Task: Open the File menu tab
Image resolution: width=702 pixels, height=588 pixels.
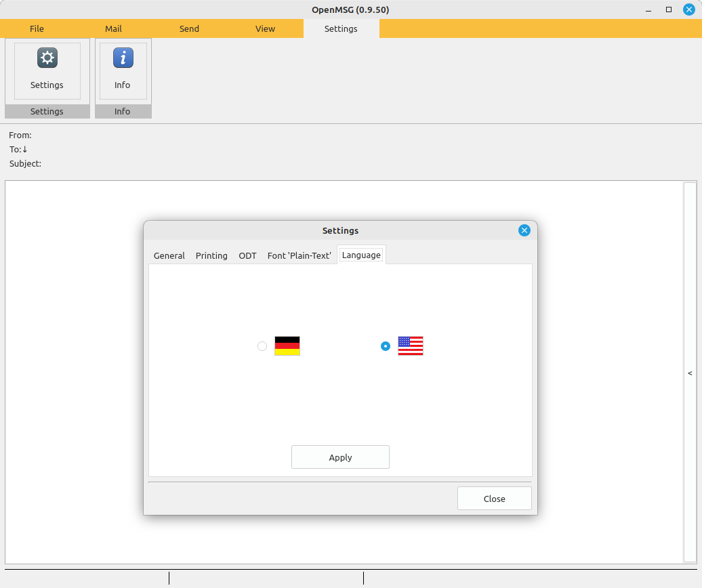Action: tap(37, 28)
